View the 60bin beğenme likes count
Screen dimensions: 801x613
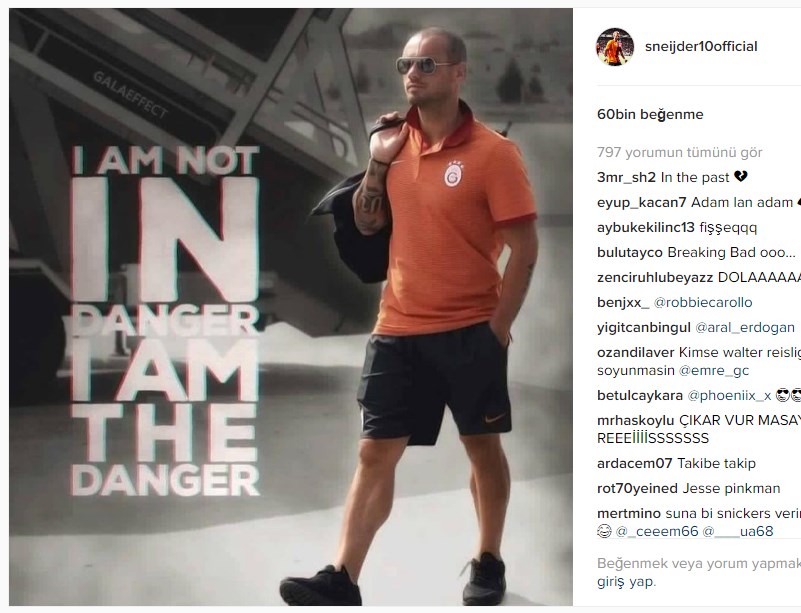(650, 114)
